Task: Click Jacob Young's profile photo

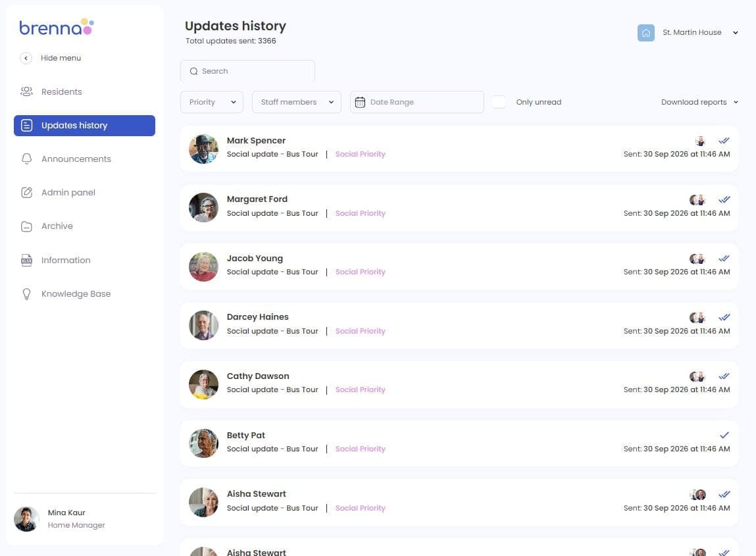Action: (x=203, y=266)
